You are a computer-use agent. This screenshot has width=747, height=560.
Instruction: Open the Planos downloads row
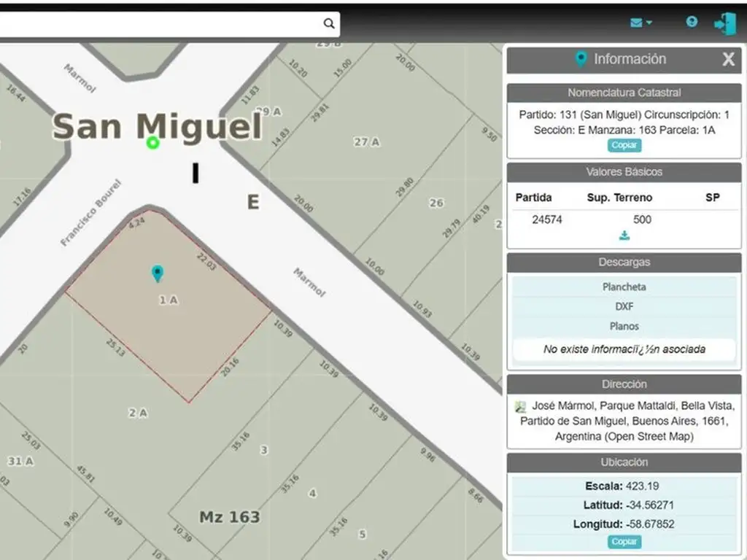(624, 326)
